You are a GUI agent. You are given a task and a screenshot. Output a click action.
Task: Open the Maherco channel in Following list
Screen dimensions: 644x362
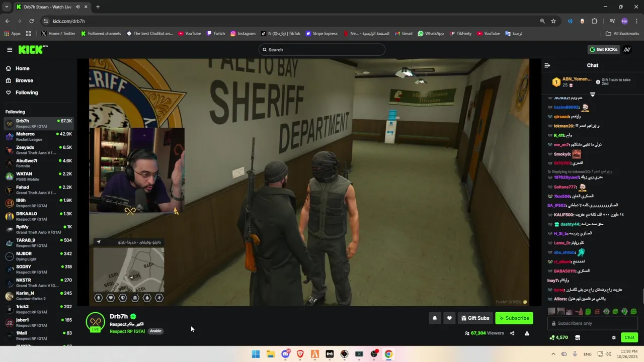pyautogui.click(x=39, y=137)
